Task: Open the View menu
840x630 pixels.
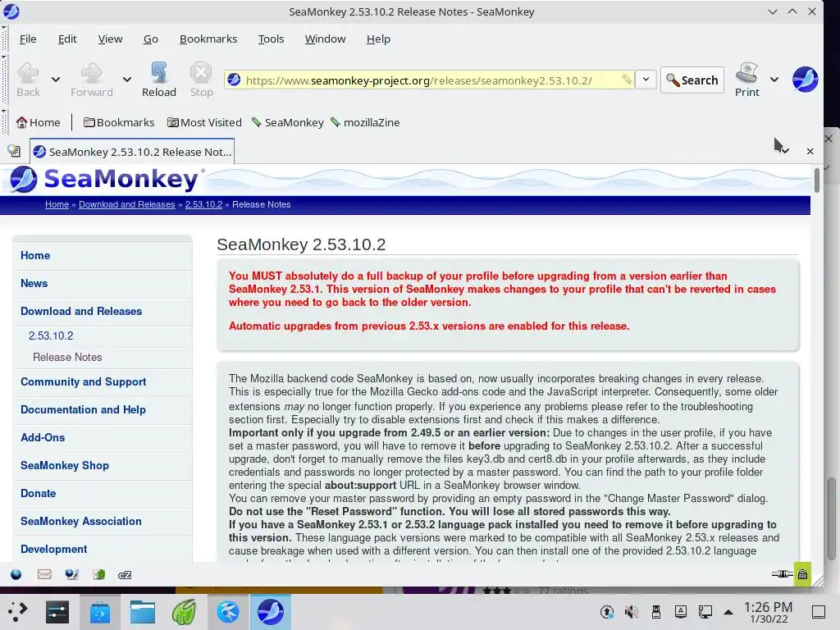Action: [x=111, y=39]
